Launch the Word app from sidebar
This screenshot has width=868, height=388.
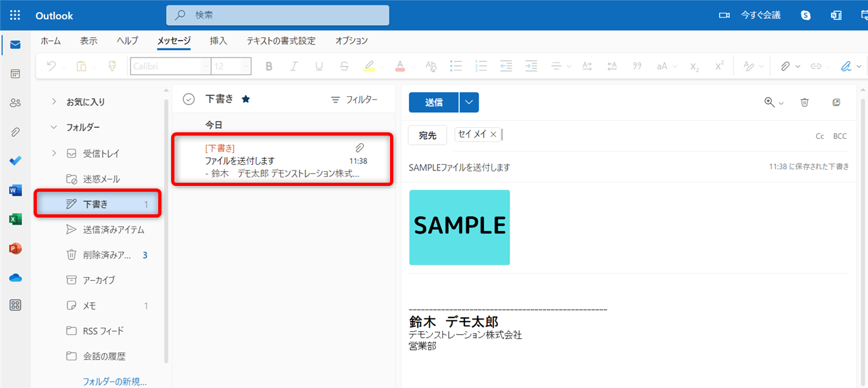coord(15,190)
